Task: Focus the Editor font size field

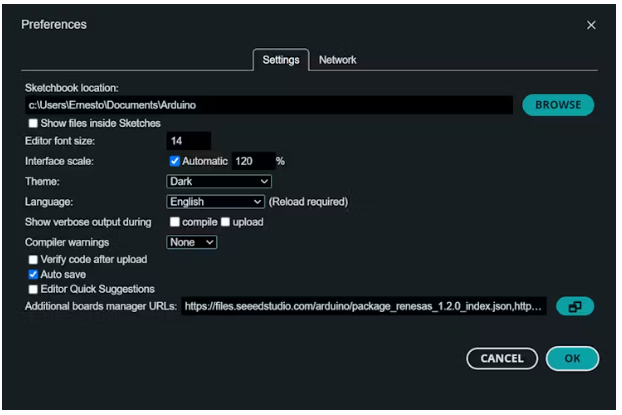Action: tap(188, 141)
